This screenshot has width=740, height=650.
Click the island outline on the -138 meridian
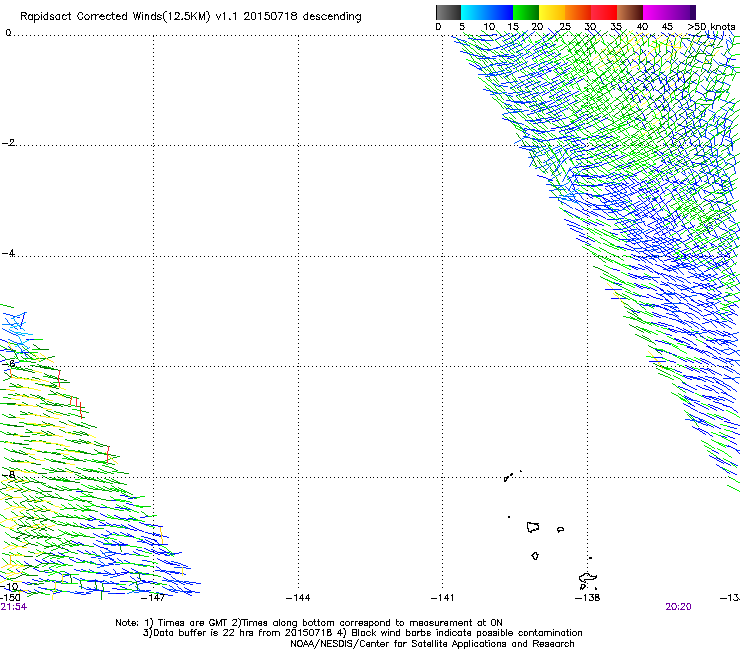(x=588, y=578)
